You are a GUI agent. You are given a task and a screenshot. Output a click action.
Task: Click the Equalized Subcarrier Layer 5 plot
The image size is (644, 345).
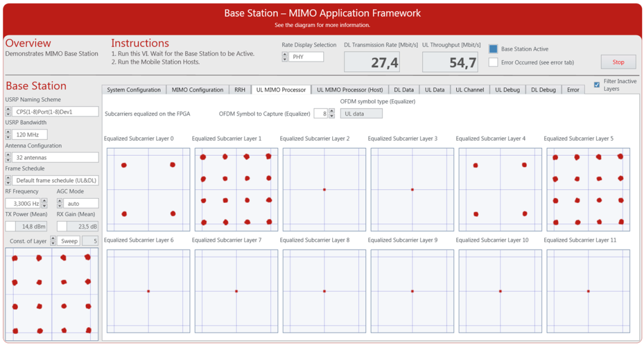(589, 190)
